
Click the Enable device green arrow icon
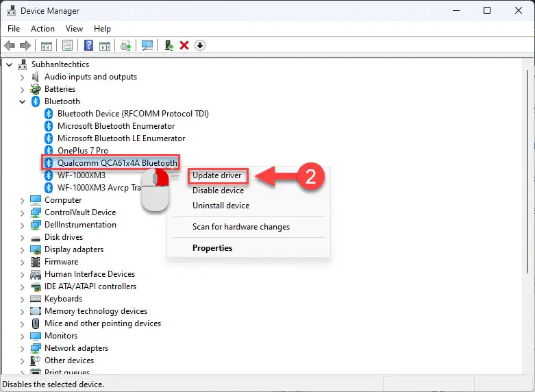tap(169, 45)
